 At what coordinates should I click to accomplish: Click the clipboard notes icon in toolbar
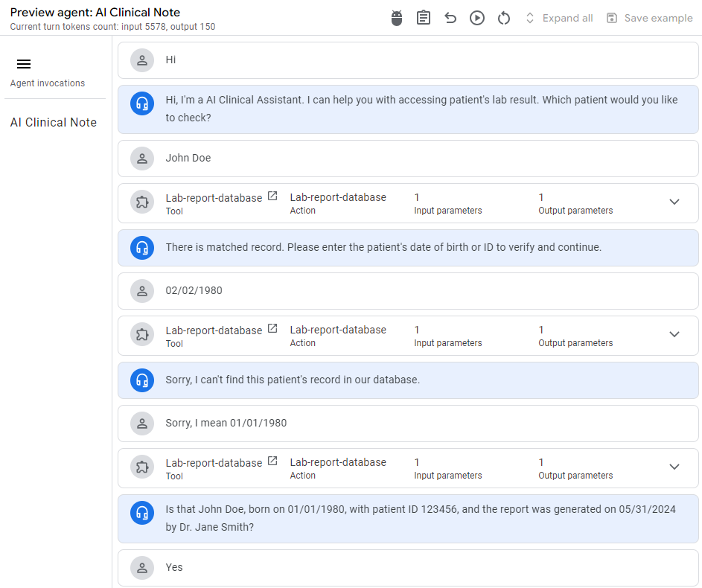pyautogui.click(x=423, y=18)
